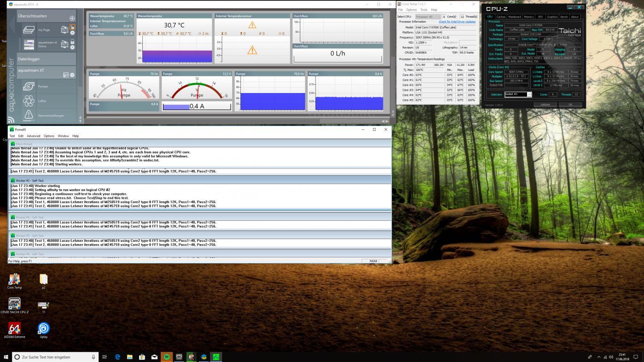Image resolution: width=644 pixels, height=362 pixels.
Task: Click the Externer Temperatursensor warning icon
Action: 252,25
